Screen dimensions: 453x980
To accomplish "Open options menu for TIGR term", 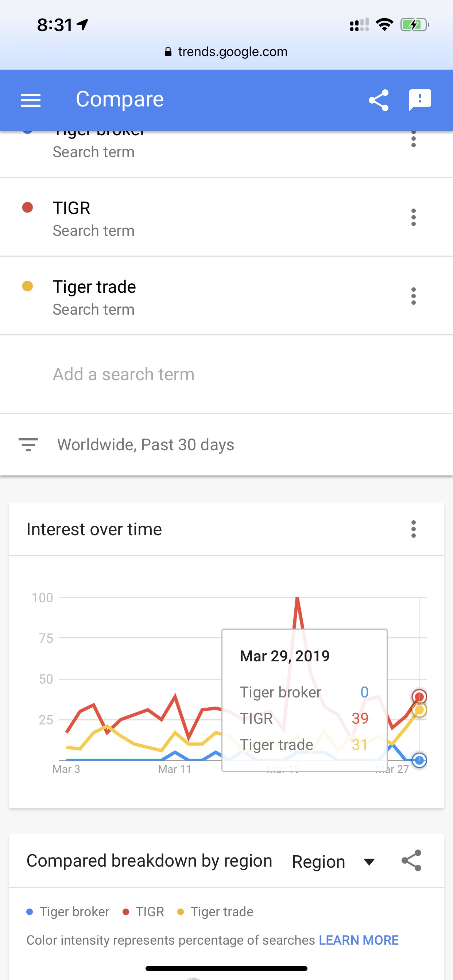I will [413, 218].
